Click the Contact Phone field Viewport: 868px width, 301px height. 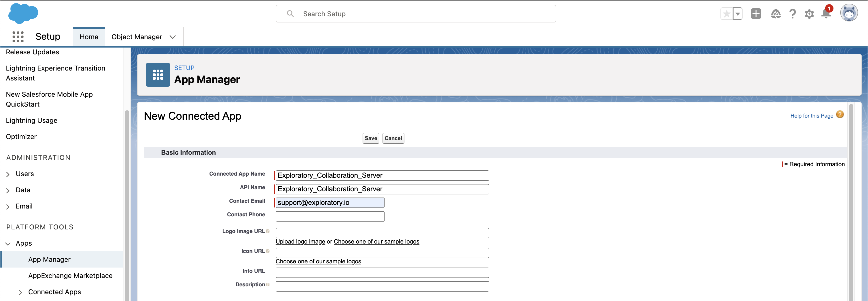[330, 216]
